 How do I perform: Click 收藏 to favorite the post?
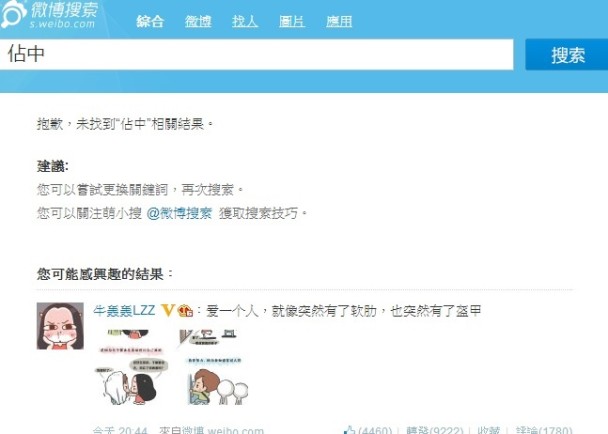pyautogui.click(x=489, y=430)
